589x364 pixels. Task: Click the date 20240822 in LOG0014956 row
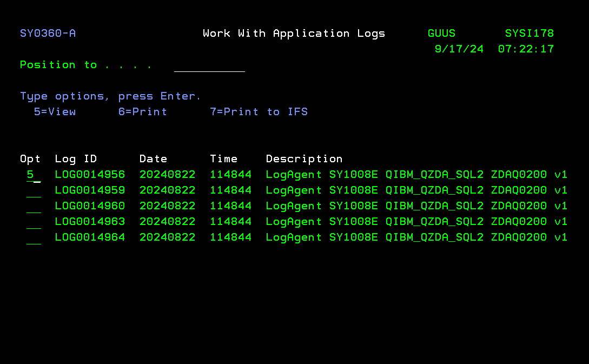(x=167, y=175)
